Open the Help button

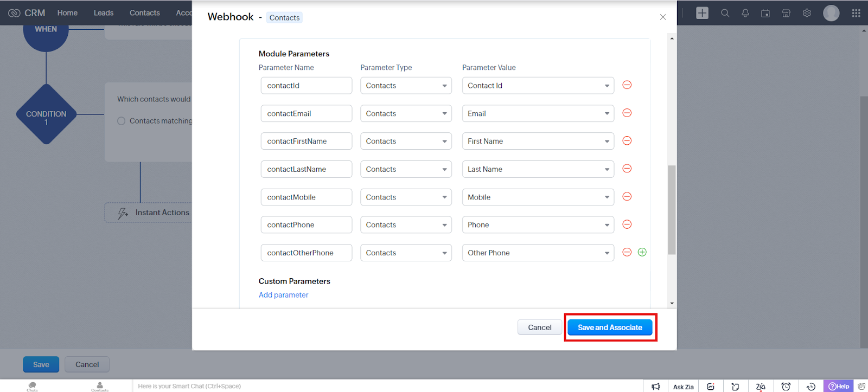coord(839,386)
